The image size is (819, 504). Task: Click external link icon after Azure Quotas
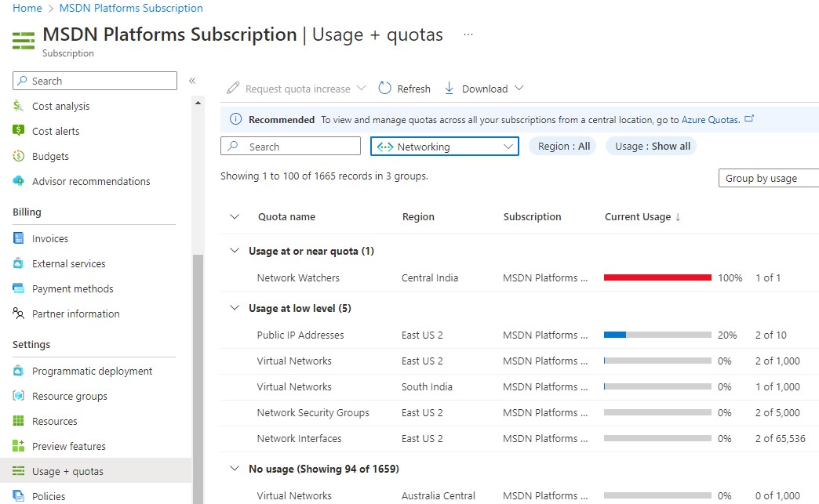point(749,119)
